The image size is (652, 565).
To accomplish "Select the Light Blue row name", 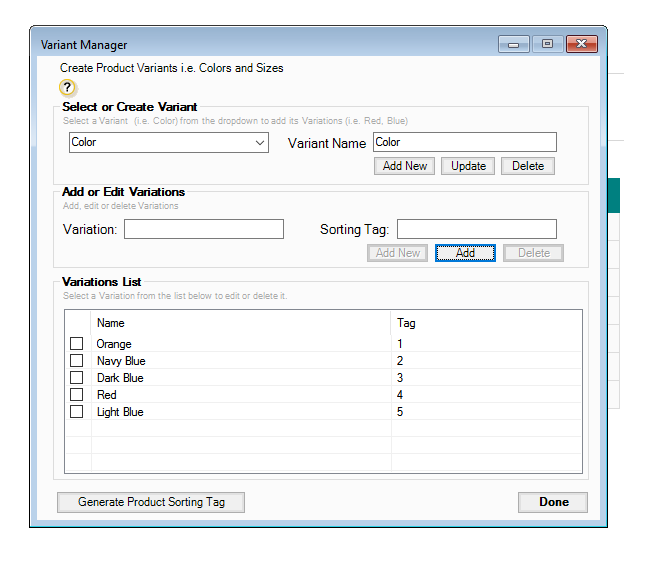I will tap(120, 412).
